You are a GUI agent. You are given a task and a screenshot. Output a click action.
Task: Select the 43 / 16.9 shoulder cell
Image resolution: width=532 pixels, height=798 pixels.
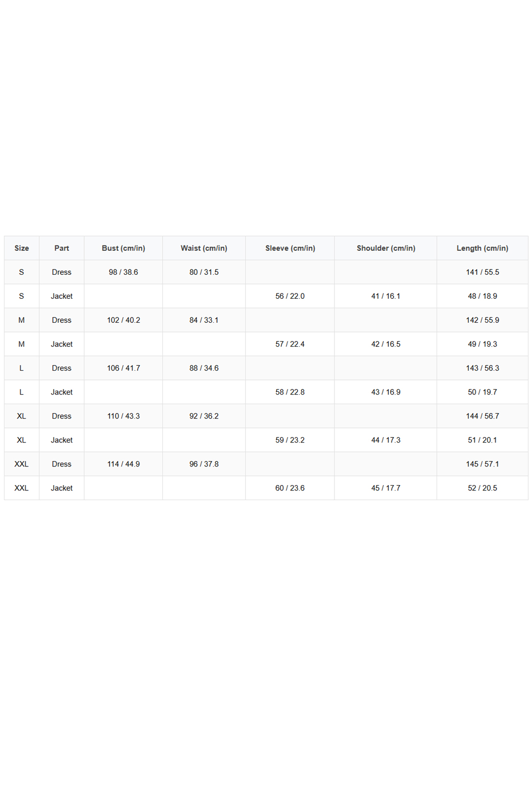coord(386,392)
